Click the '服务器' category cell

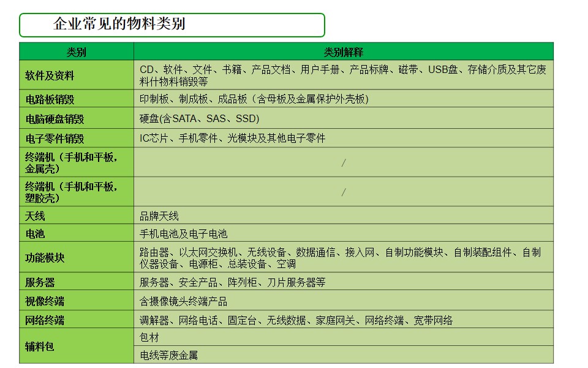[x=77, y=282]
